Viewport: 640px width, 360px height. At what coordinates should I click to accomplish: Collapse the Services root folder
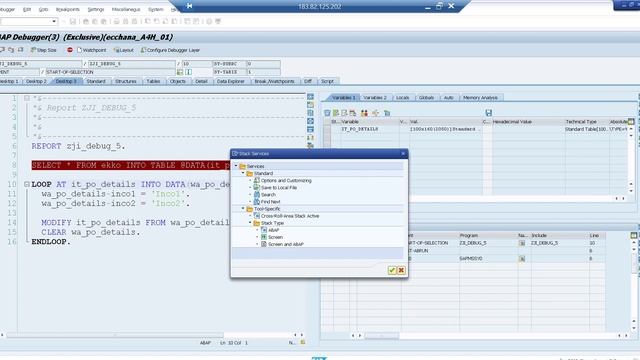click(x=236, y=166)
